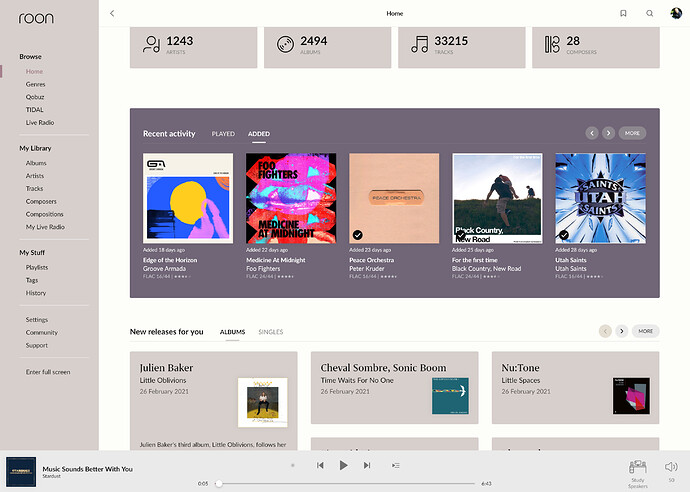Select Albums tab in New releases
Viewport: 690px width, 492px height.
click(x=232, y=332)
